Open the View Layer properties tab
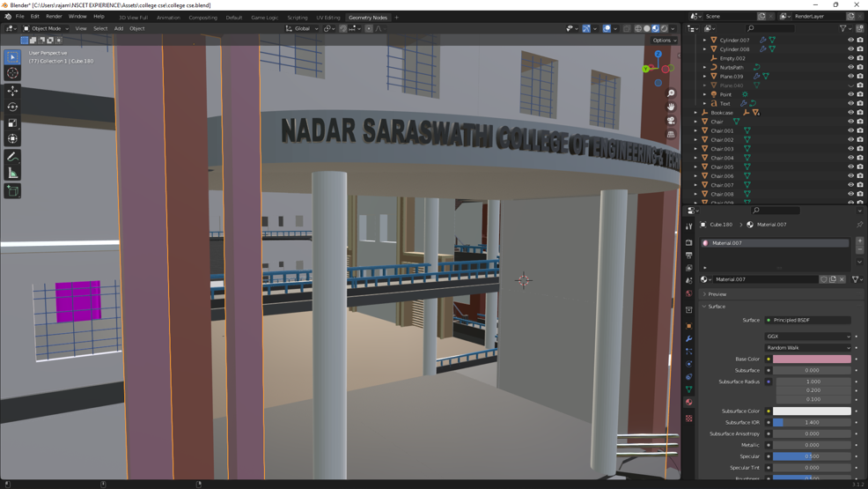This screenshot has height=489, width=868. point(689,268)
